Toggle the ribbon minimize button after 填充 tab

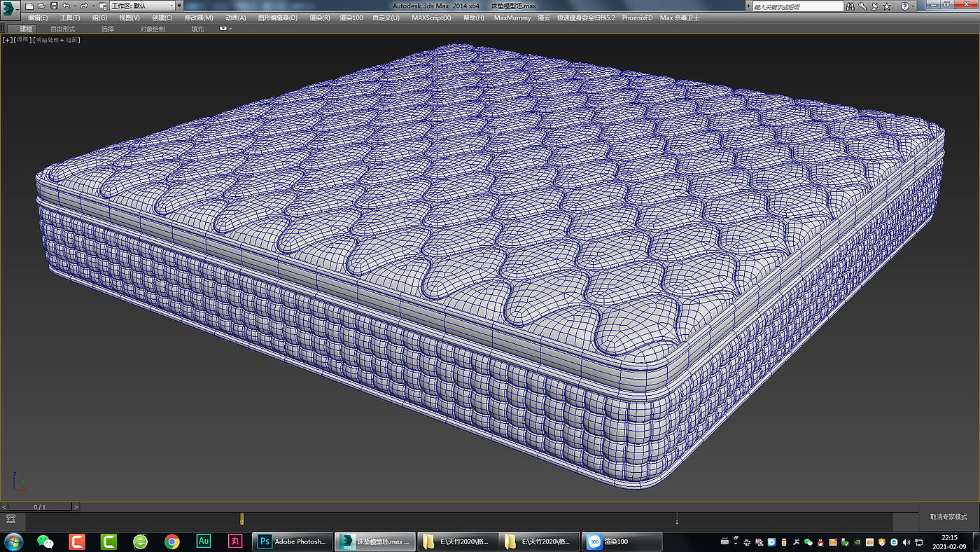click(x=225, y=29)
